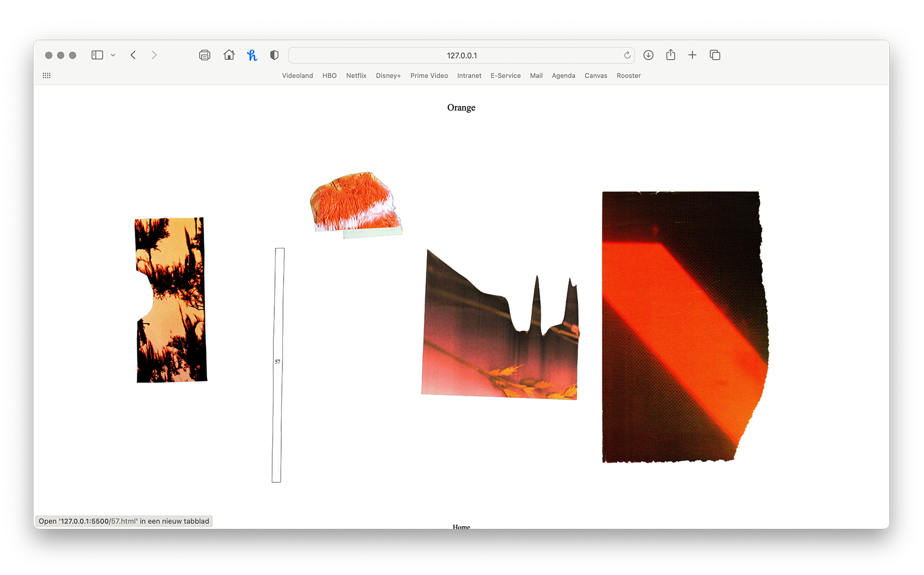
Task: Open the sidebar options dropdown arrow
Action: coord(113,55)
